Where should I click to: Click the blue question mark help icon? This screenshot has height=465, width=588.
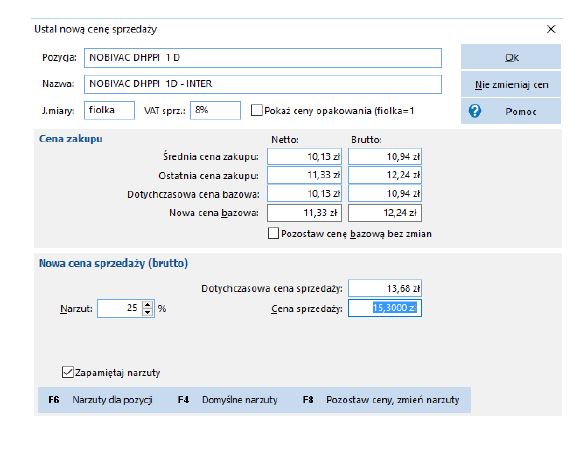475,111
